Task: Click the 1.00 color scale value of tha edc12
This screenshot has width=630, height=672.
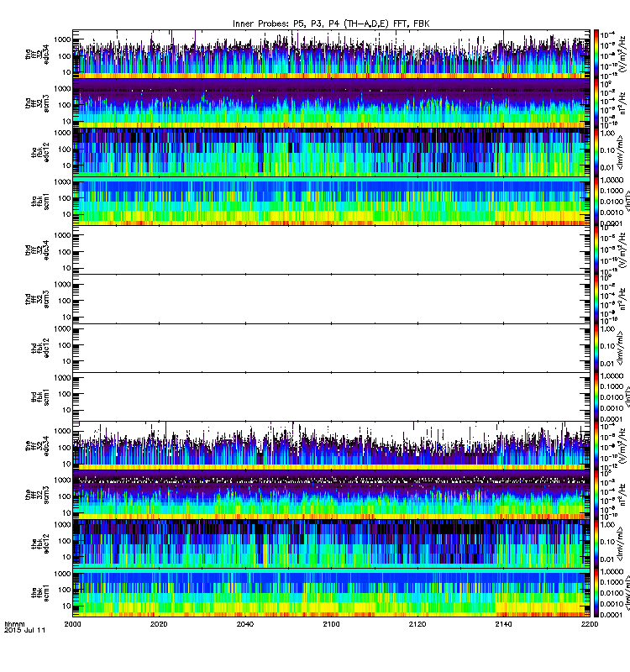Action: (x=607, y=134)
